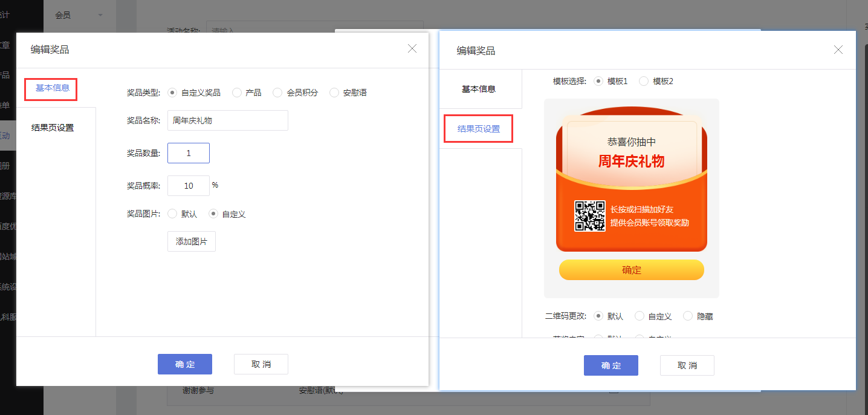Confirm with blue 确定 in right dialog
Viewport: 868px width, 415px height.
pyautogui.click(x=611, y=365)
